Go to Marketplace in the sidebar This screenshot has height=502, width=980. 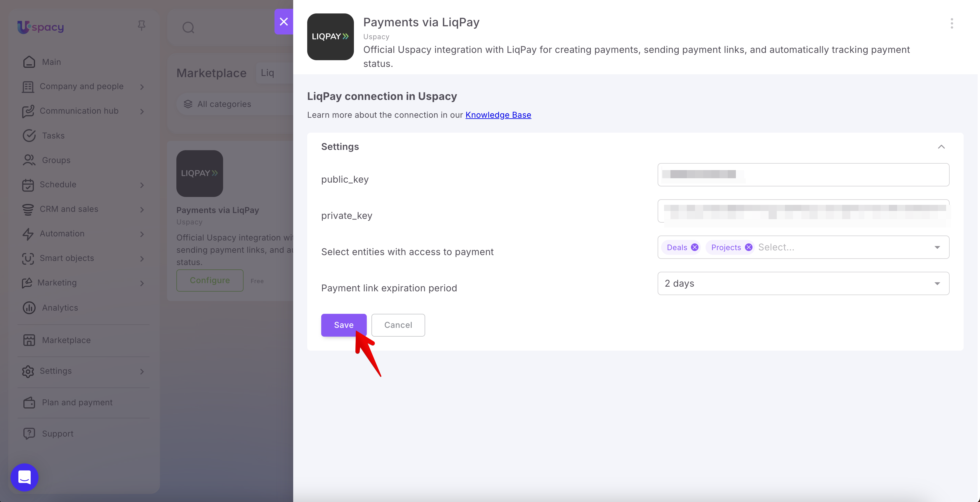tap(66, 340)
